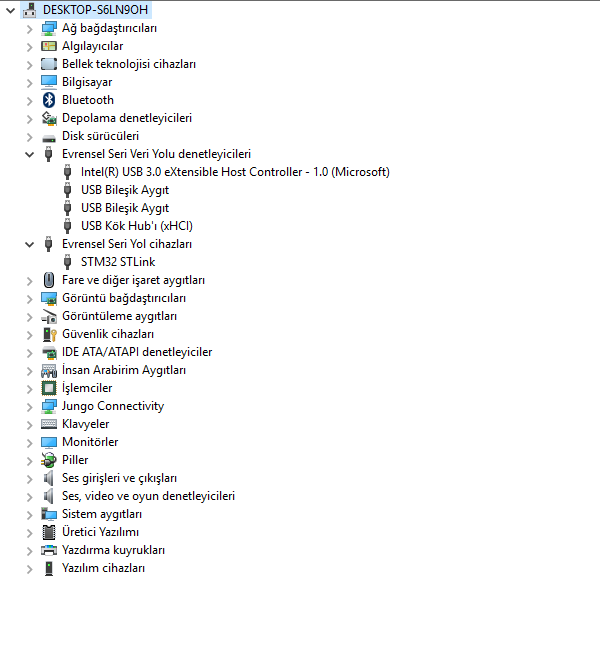Select USB Kök Hub'ı (xHCI) entry
Viewport: 600px width, 671px height.
[137, 226]
